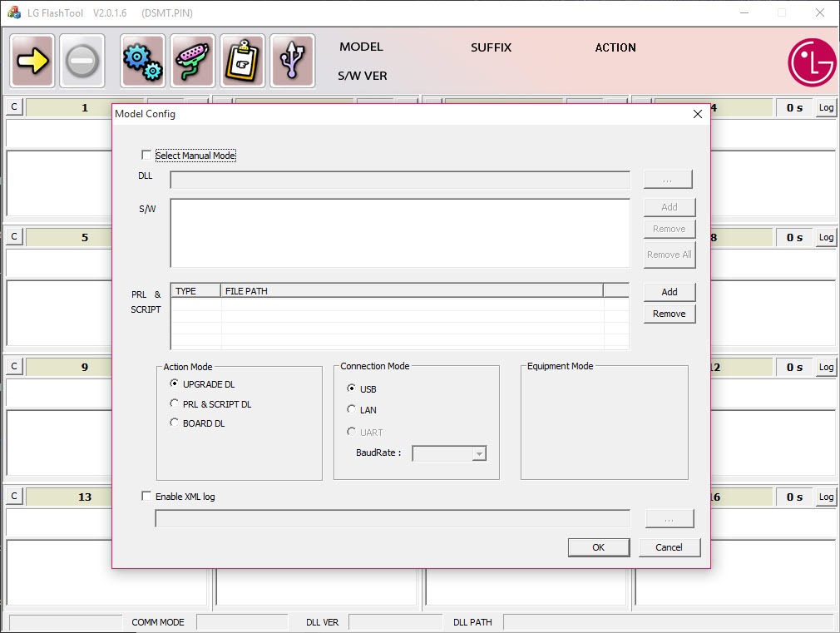This screenshot has height=633, width=840.
Task: Open the BaudRate dropdown
Action: coord(478,453)
